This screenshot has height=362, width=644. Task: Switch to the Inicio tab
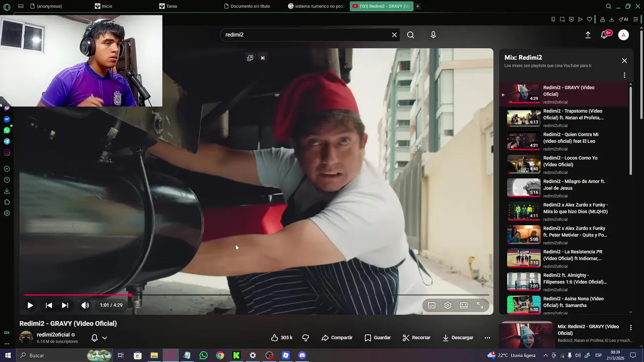coord(107,6)
